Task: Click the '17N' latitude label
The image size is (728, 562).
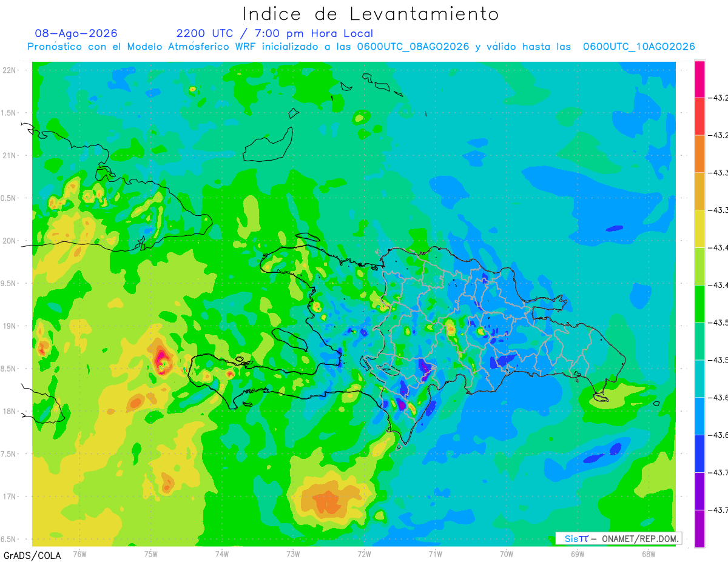Action: point(10,497)
